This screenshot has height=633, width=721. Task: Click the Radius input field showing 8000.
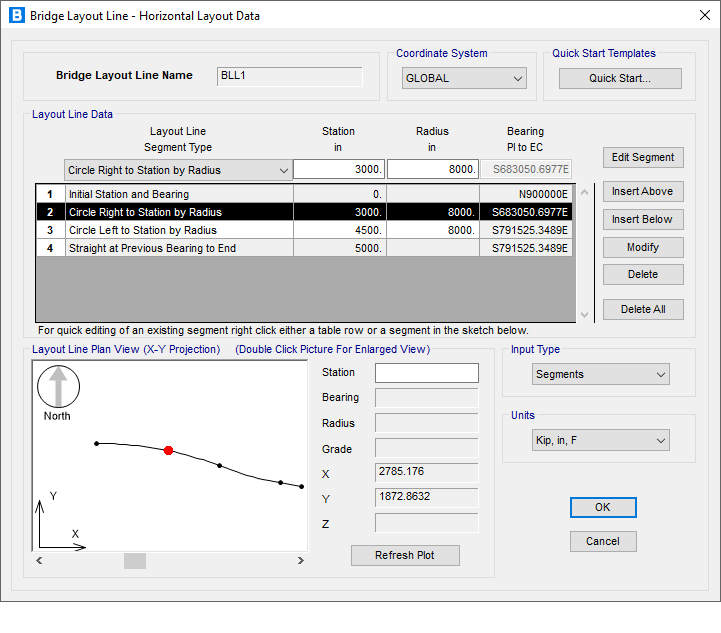pos(432,170)
